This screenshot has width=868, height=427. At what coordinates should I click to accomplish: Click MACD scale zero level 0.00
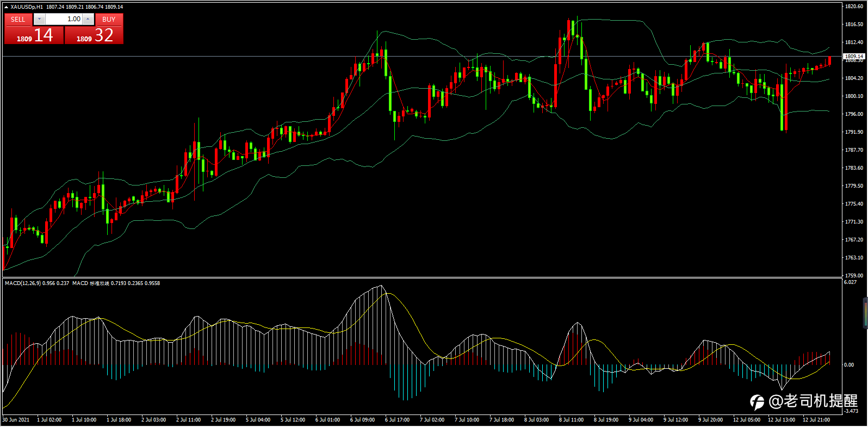[x=849, y=365]
